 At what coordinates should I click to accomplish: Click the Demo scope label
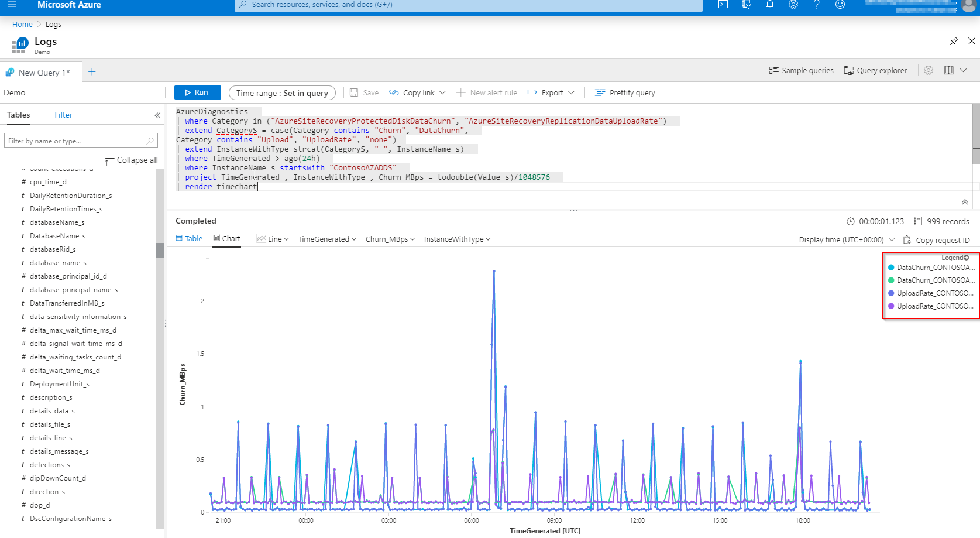[15, 93]
